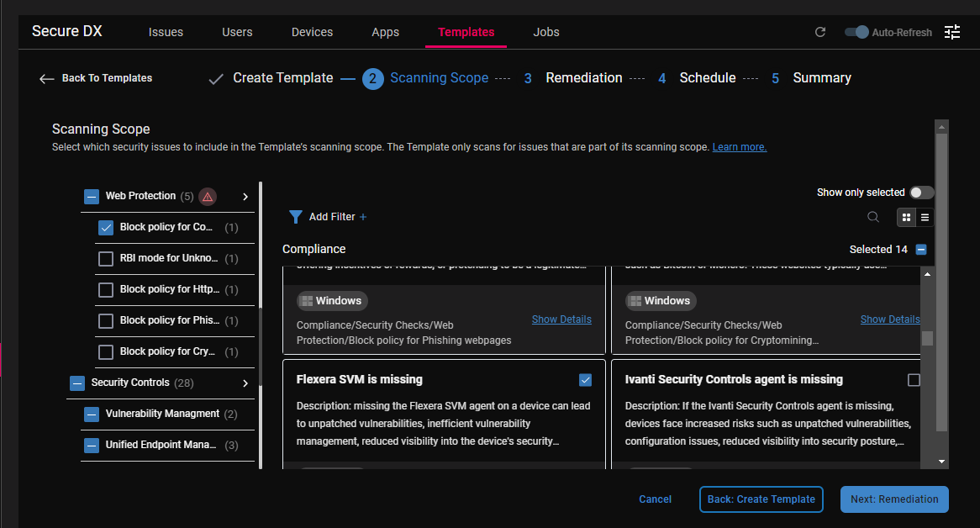Go to Summary step
Screen dimensions: 980x528
(x=822, y=78)
